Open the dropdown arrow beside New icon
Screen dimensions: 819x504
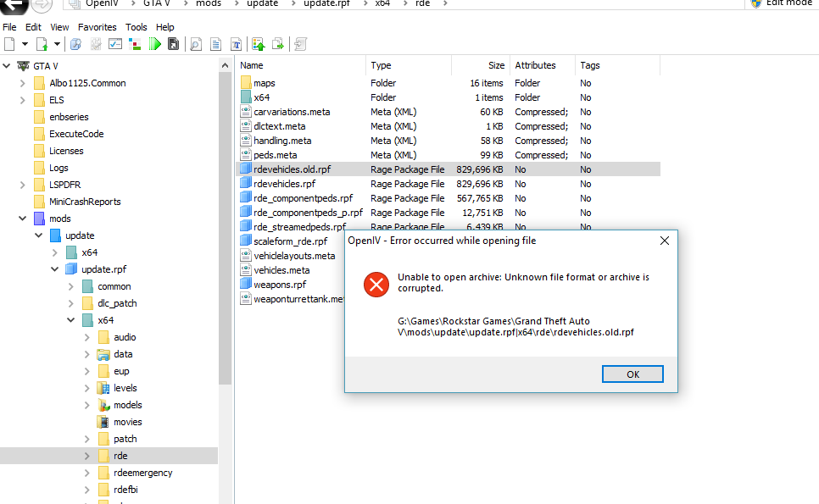tap(25, 44)
